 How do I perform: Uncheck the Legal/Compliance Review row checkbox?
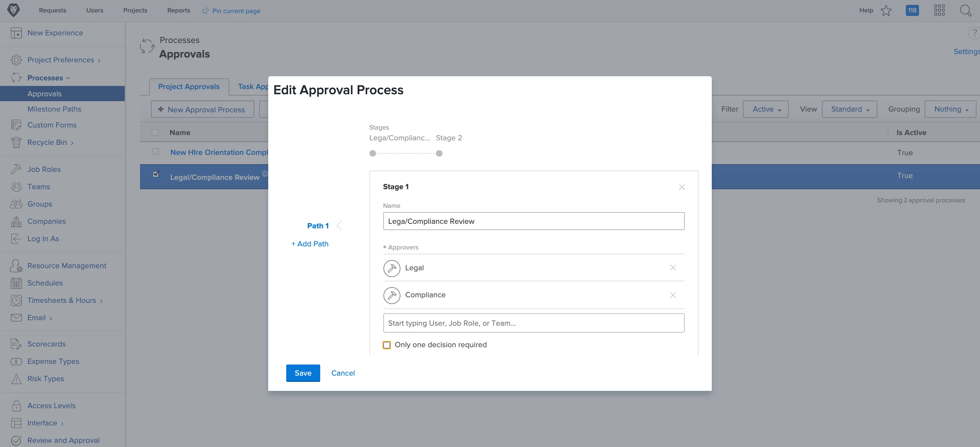click(x=156, y=174)
